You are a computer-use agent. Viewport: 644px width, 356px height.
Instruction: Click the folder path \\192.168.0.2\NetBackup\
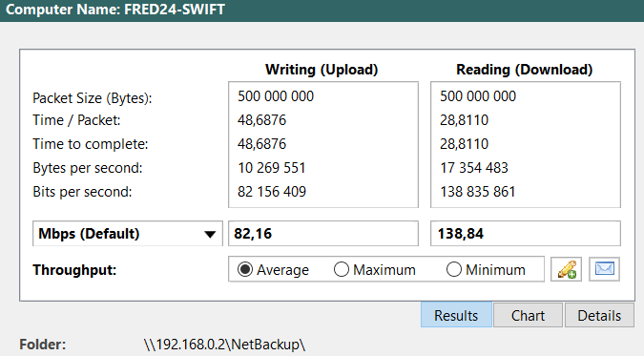(224, 345)
